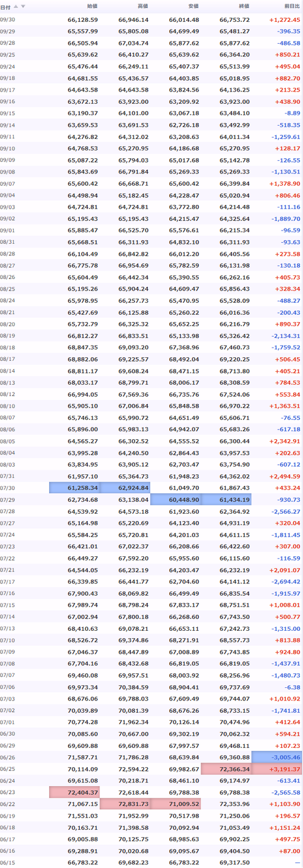Select the change value -6.38
Screen dimensions: 303x868
click(292, 687)
